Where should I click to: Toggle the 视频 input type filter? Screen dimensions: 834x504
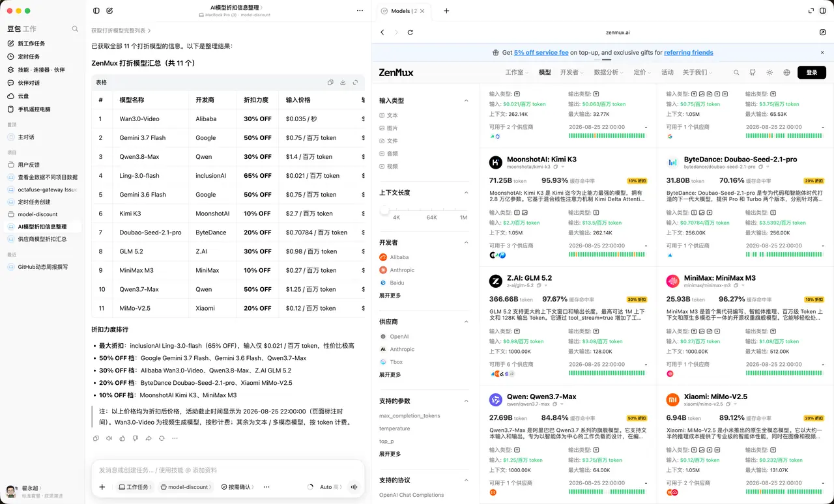388,166
